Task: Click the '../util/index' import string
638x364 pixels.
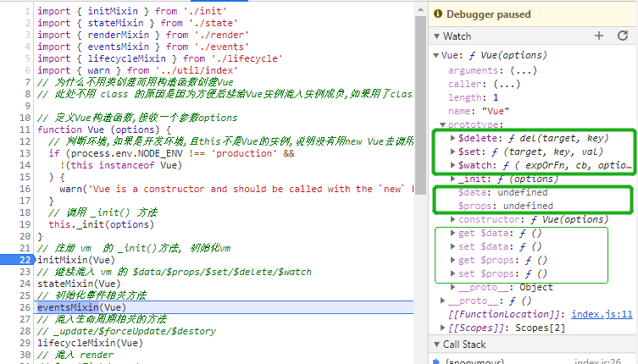Action: coord(197,70)
